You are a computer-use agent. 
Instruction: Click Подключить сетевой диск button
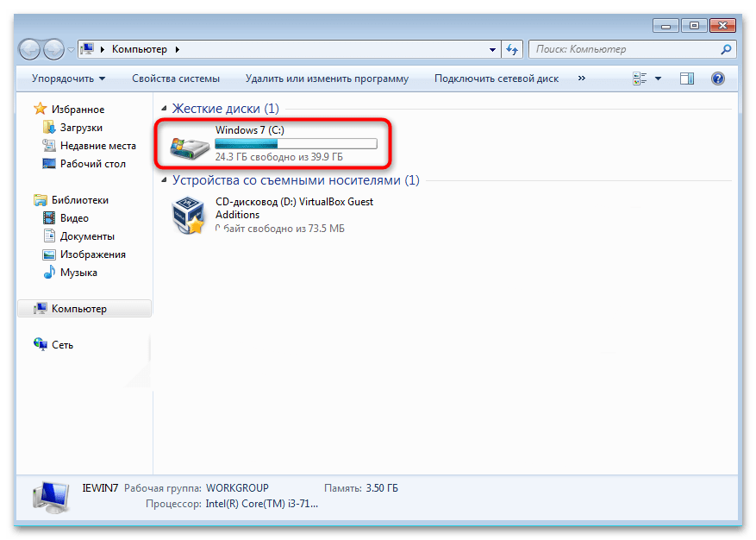point(497,78)
